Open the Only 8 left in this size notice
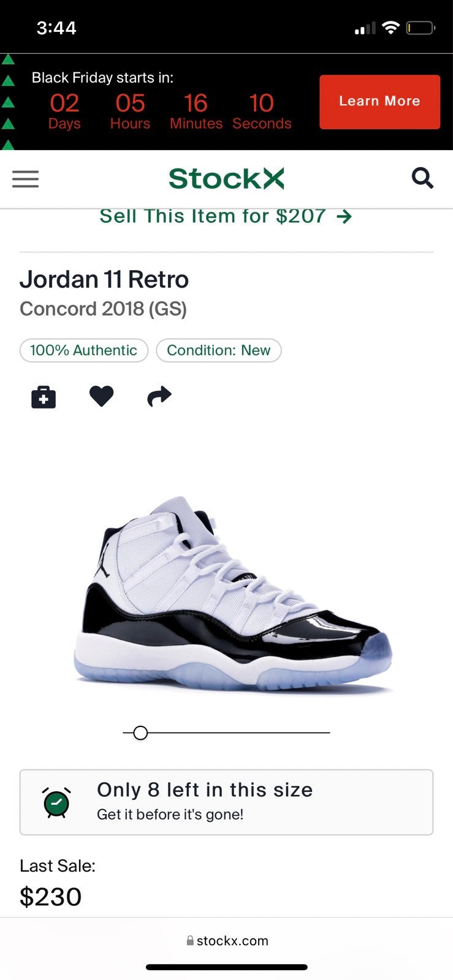The width and height of the screenshot is (453, 980). click(x=226, y=802)
